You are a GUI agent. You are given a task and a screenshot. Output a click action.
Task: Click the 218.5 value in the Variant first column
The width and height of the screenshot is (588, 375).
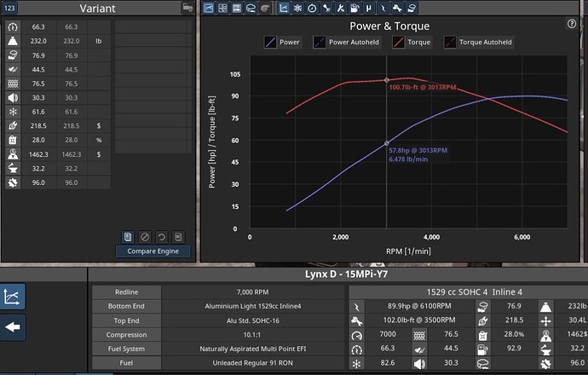point(38,125)
